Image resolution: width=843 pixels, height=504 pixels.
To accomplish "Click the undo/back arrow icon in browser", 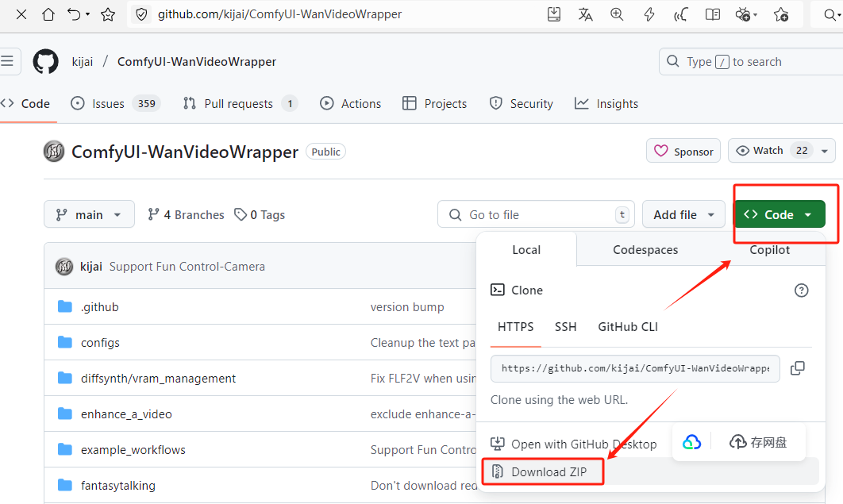I will (74, 14).
